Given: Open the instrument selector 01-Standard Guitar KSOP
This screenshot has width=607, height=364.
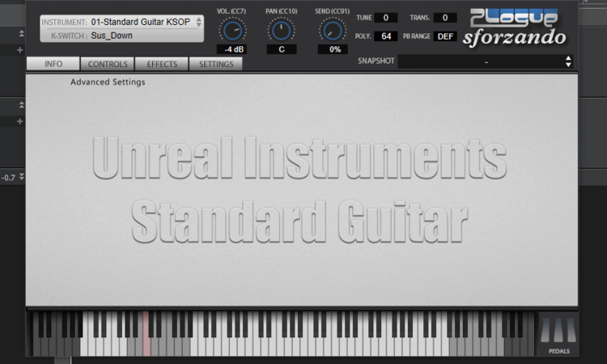Looking at the screenshot, I should coord(141,22).
